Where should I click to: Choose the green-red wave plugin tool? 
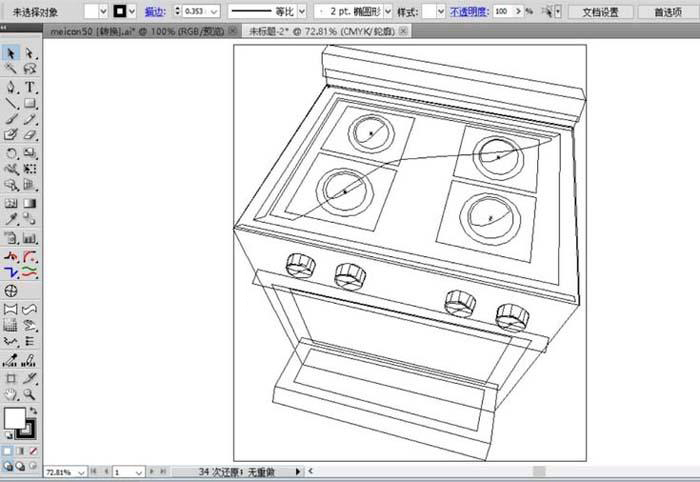pyautogui.click(x=30, y=272)
